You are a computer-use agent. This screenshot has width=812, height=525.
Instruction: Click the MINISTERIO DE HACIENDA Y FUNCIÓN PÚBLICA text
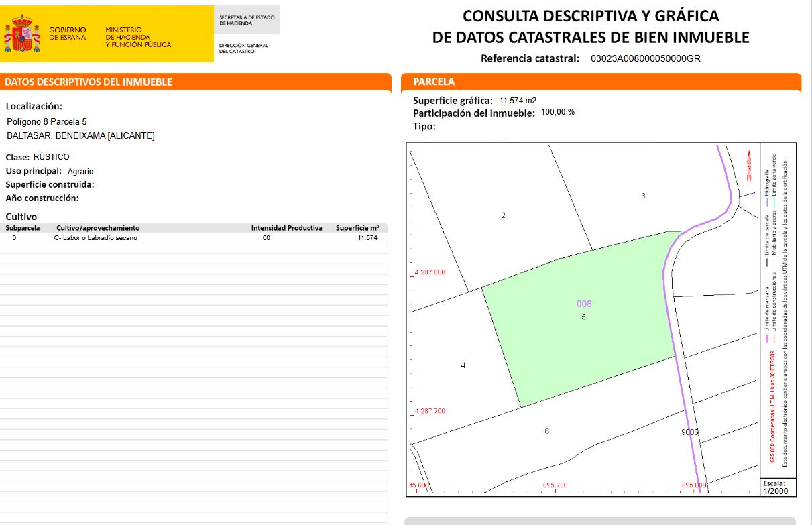point(138,38)
